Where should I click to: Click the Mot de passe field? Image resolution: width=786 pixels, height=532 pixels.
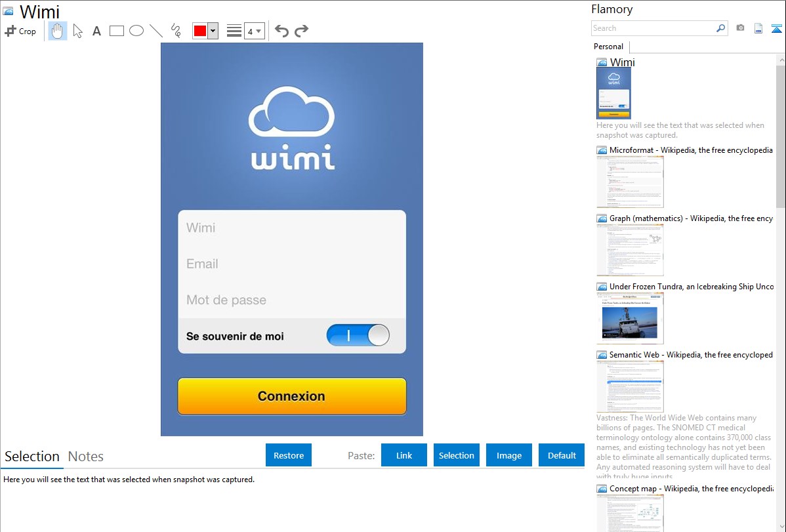pos(292,300)
